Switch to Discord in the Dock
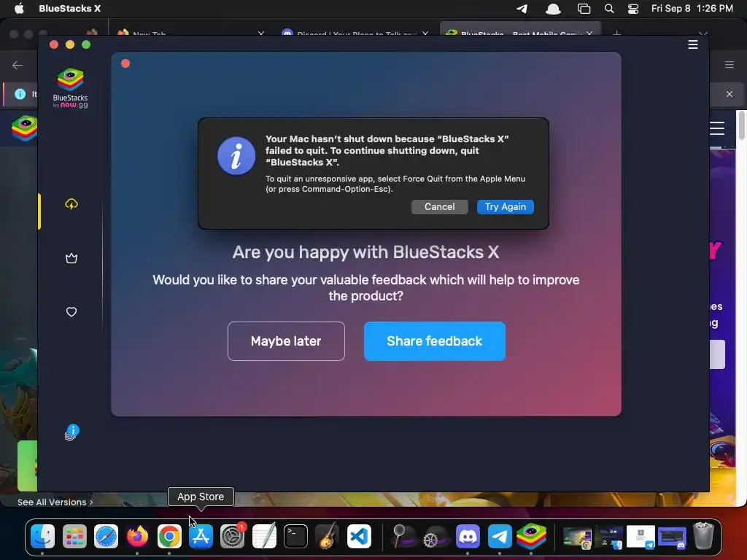Screen dimensions: 747x560 point(468,537)
